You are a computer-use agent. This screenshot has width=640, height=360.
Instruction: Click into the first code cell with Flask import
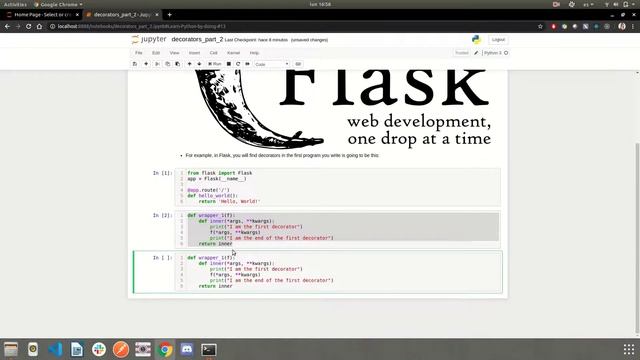coord(338,187)
